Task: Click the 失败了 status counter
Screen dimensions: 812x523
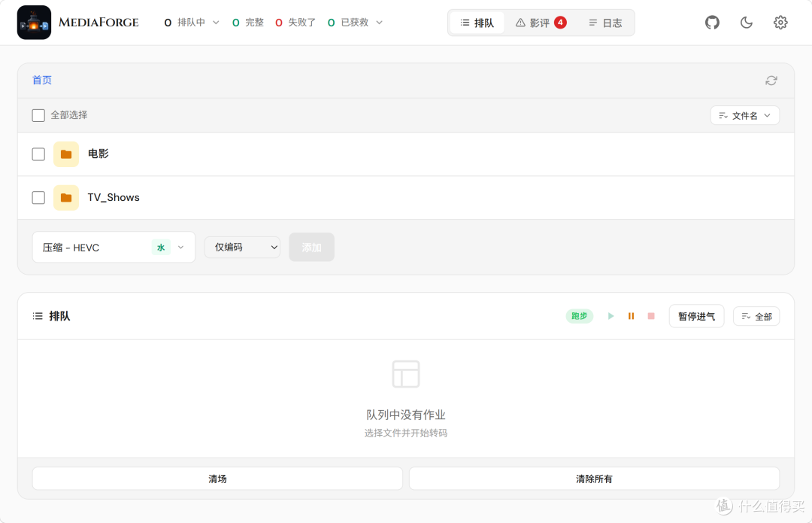Action: [x=295, y=23]
